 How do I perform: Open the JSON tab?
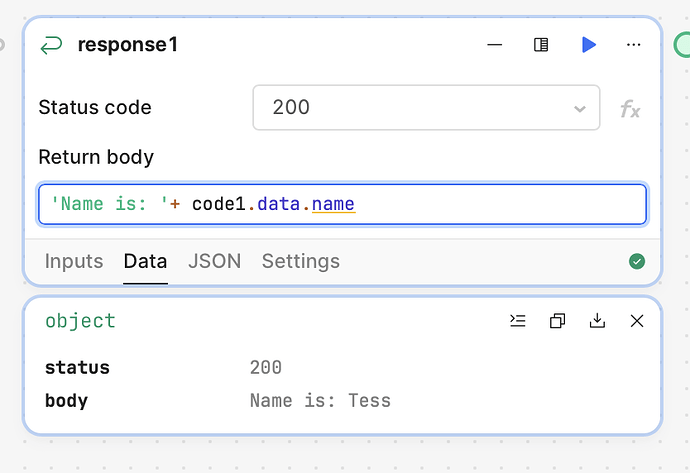point(215,261)
